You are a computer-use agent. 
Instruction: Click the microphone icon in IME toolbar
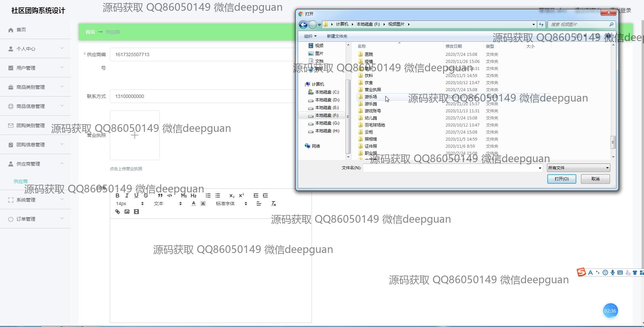click(613, 272)
